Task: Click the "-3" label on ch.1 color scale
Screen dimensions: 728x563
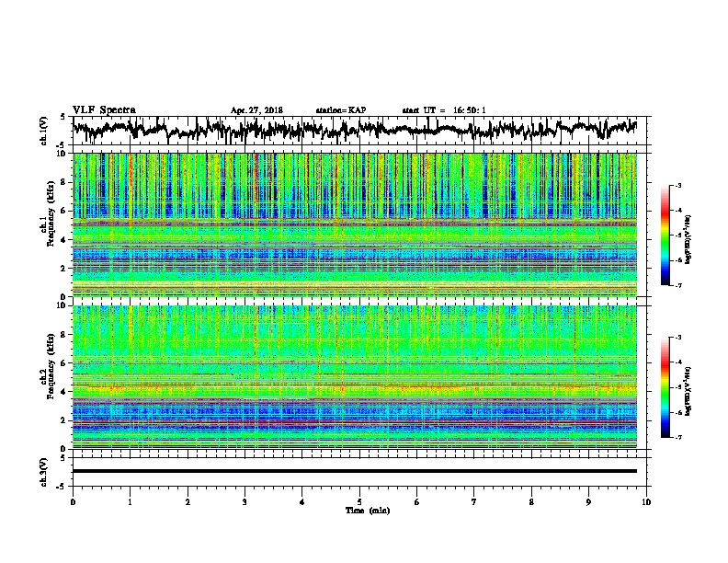Action: tap(677, 186)
